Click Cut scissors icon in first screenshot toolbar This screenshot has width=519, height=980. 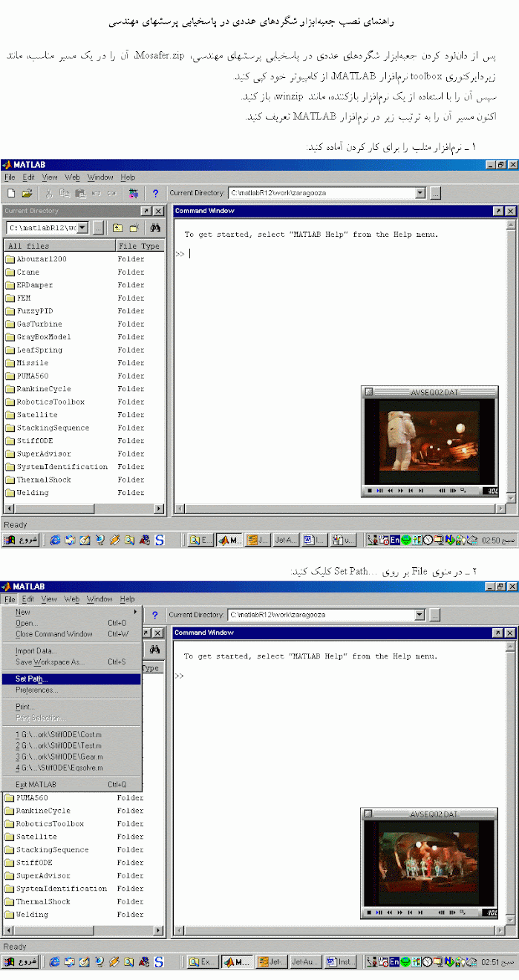click(49, 193)
